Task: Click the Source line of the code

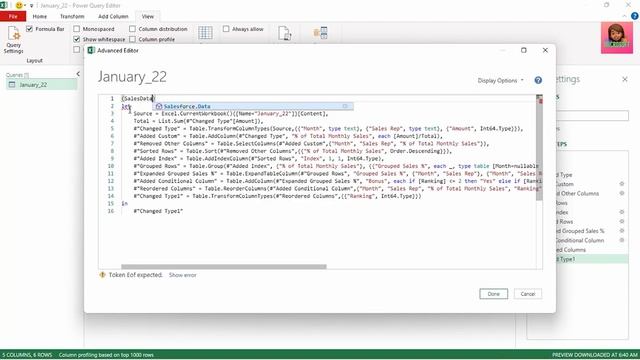Action: point(231,113)
